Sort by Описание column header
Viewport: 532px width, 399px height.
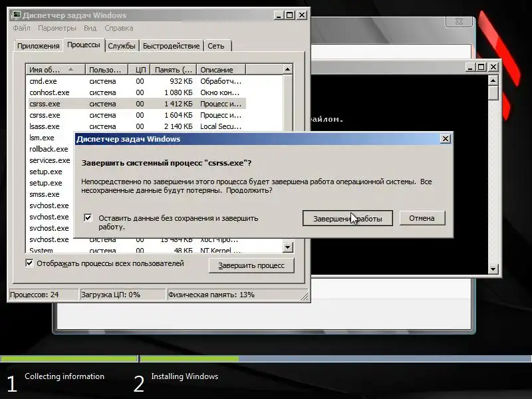tap(221, 70)
